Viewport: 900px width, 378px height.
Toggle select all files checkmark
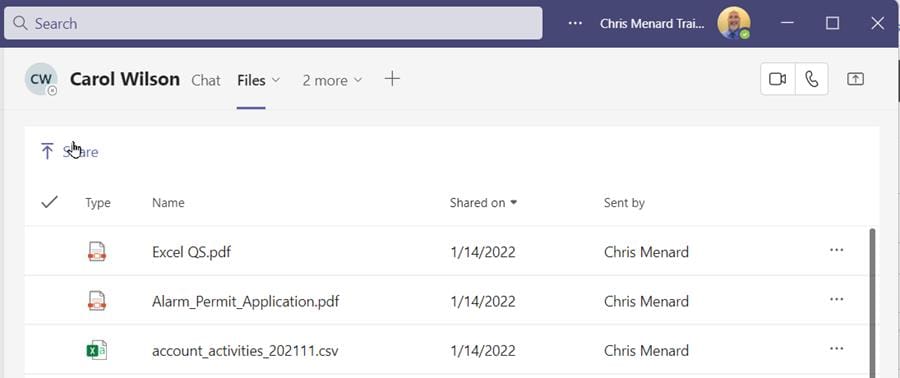50,202
